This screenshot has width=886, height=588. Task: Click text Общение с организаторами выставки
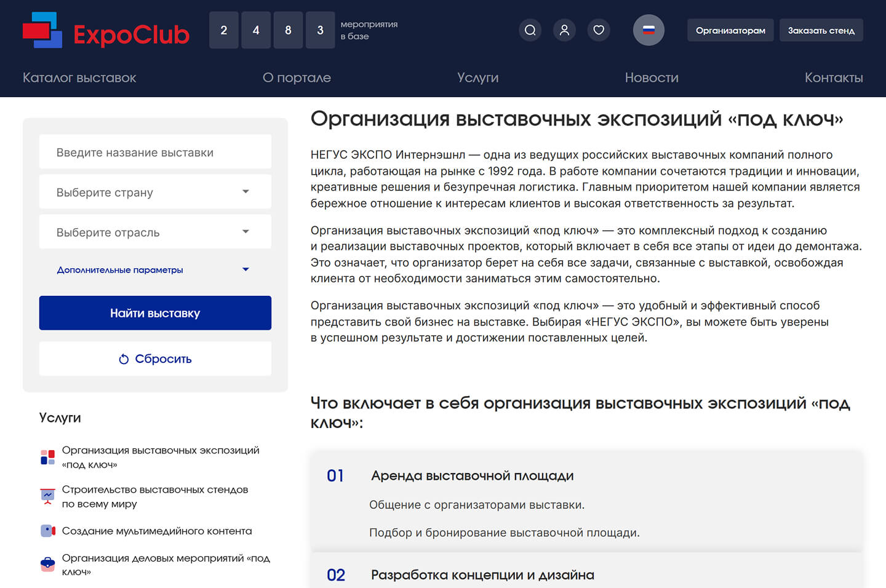tap(477, 505)
